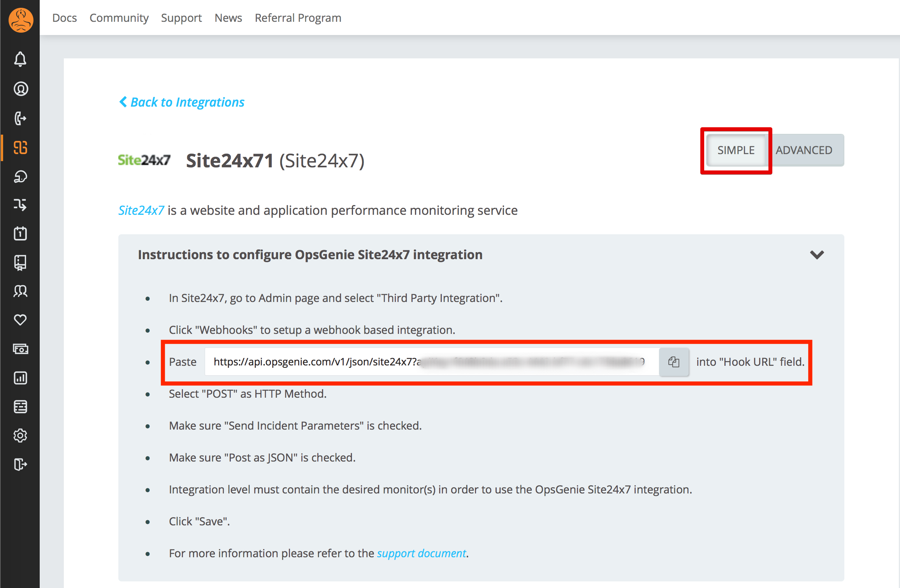Image resolution: width=900 pixels, height=588 pixels.
Task: Click the escalations arrows sidebar icon
Action: (20, 204)
